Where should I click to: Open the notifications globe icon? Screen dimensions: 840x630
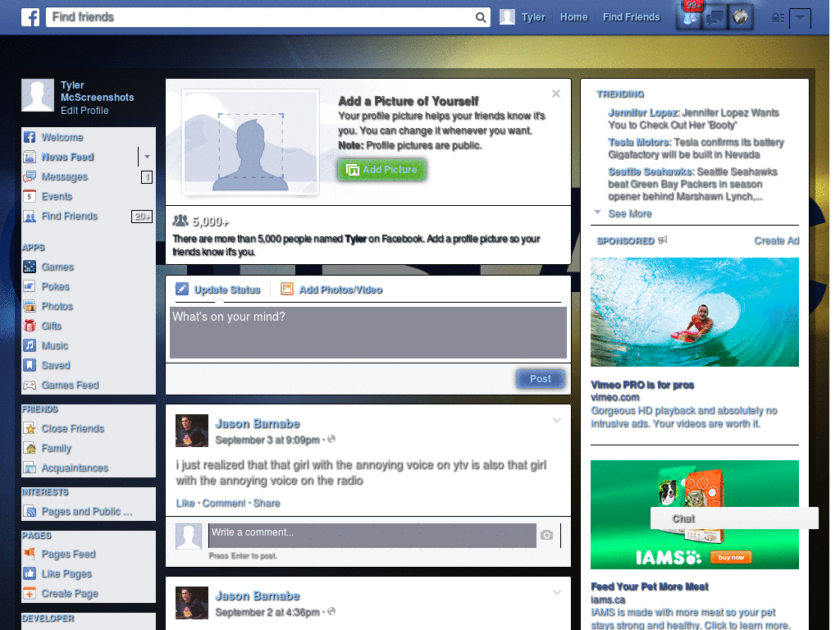741,17
